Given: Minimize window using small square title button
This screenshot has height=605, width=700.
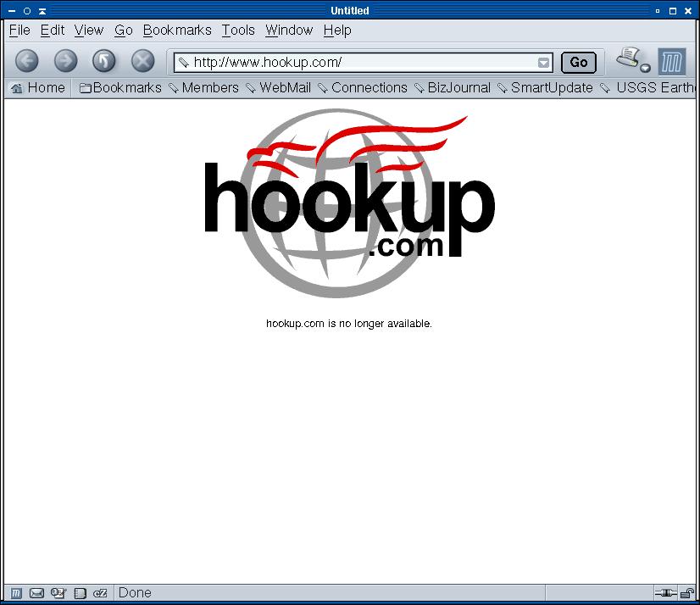Looking at the screenshot, I should [658, 11].
